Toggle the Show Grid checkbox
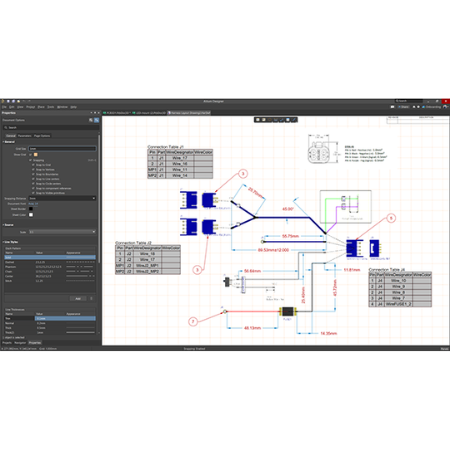The width and height of the screenshot is (450, 450). (31, 155)
